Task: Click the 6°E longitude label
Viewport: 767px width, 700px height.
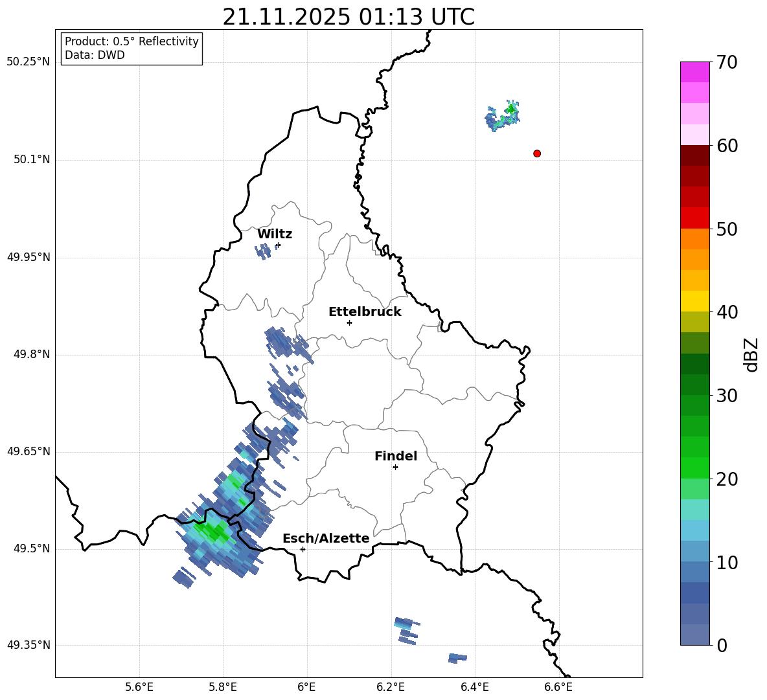Action: (x=306, y=687)
